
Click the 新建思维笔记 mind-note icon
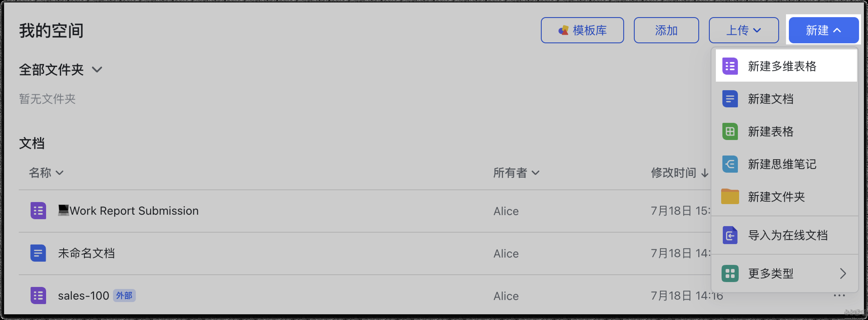click(x=730, y=164)
